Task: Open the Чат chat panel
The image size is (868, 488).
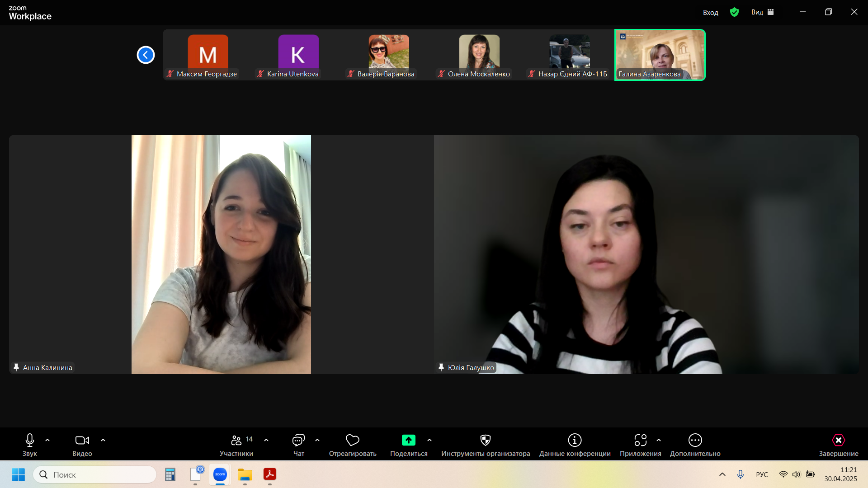Action: pyautogui.click(x=298, y=445)
